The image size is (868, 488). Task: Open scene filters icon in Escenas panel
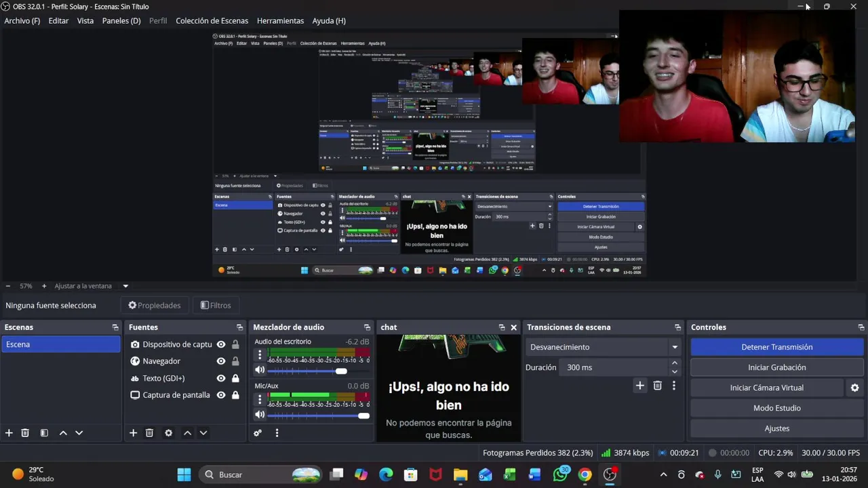pyautogui.click(x=44, y=433)
